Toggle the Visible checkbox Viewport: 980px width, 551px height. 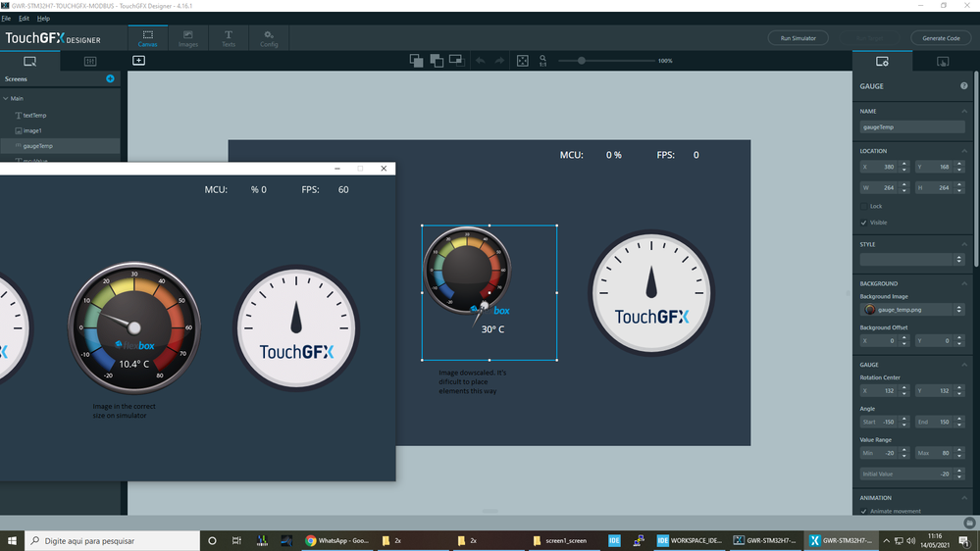[863, 223]
